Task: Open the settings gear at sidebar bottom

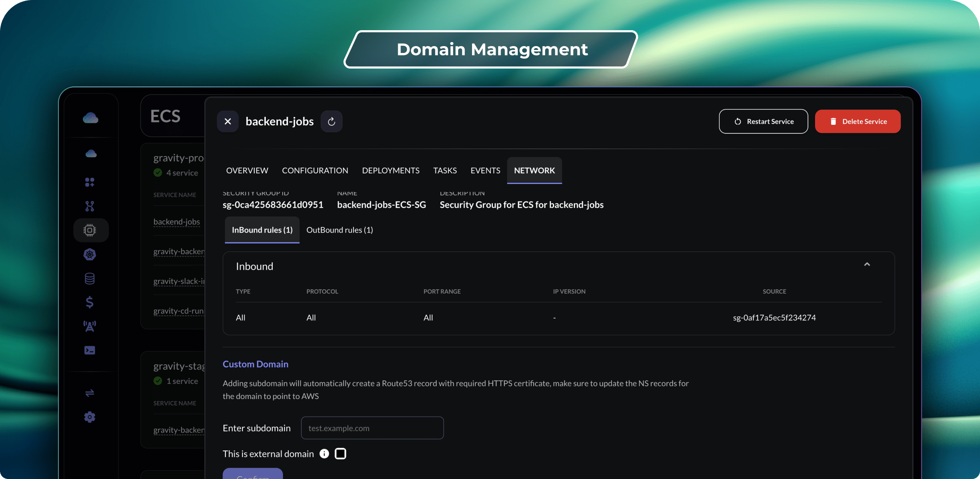Action: pyautogui.click(x=89, y=417)
